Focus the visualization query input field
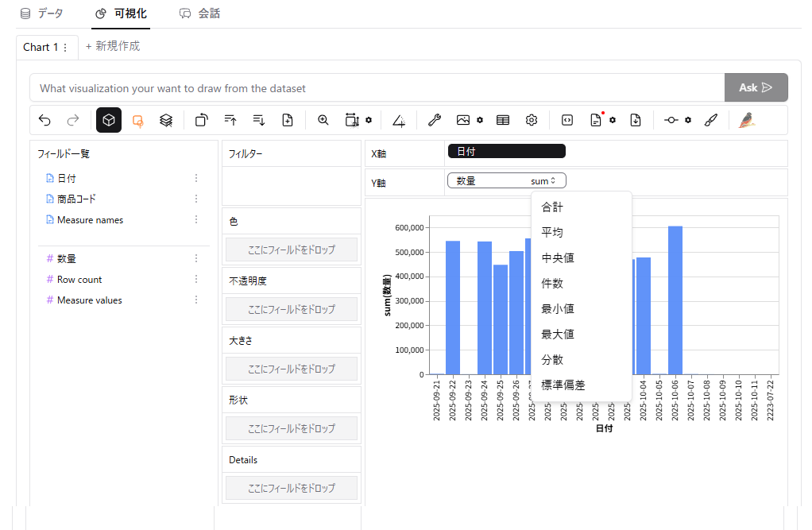Image resolution: width=812 pixels, height=530 pixels. point(377,88)
